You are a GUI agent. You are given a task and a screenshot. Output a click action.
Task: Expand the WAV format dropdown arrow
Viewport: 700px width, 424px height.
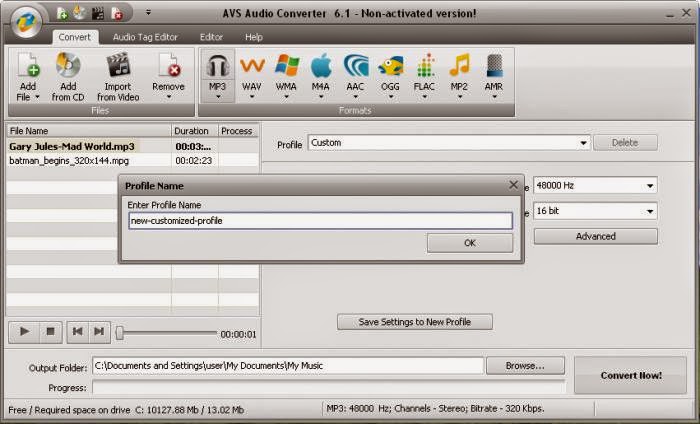252,96
